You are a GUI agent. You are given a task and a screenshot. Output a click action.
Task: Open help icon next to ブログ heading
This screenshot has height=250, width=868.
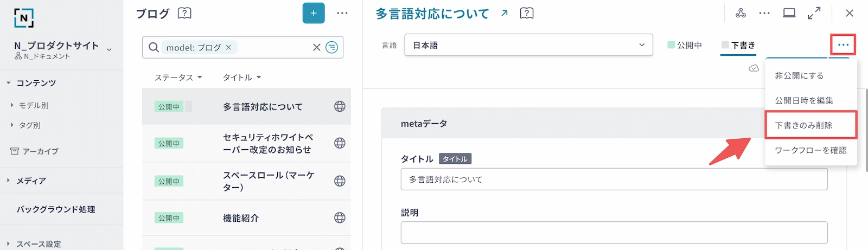pyautogui.click(x=184, y=13)
